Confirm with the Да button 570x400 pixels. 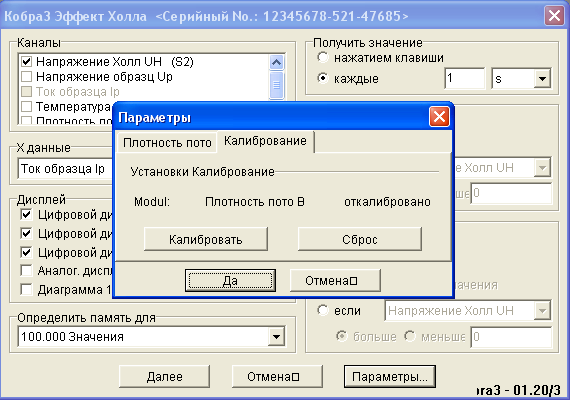coord(230,281)
